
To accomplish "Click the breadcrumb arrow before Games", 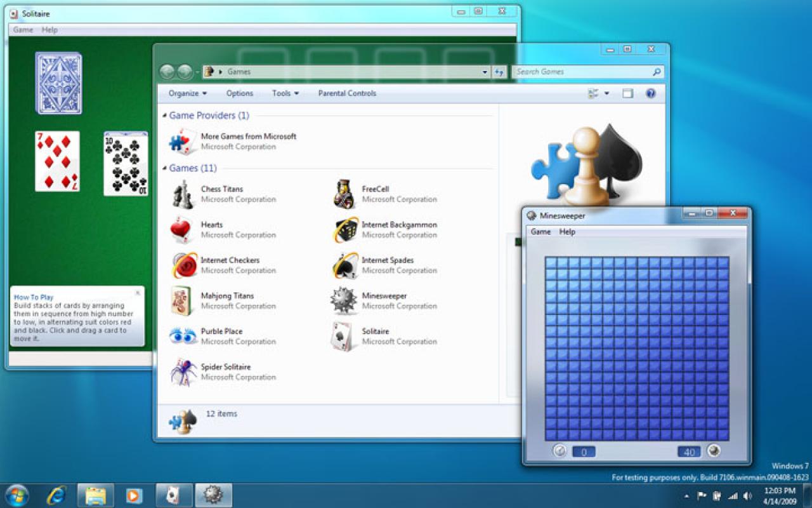I will (221, 72).
